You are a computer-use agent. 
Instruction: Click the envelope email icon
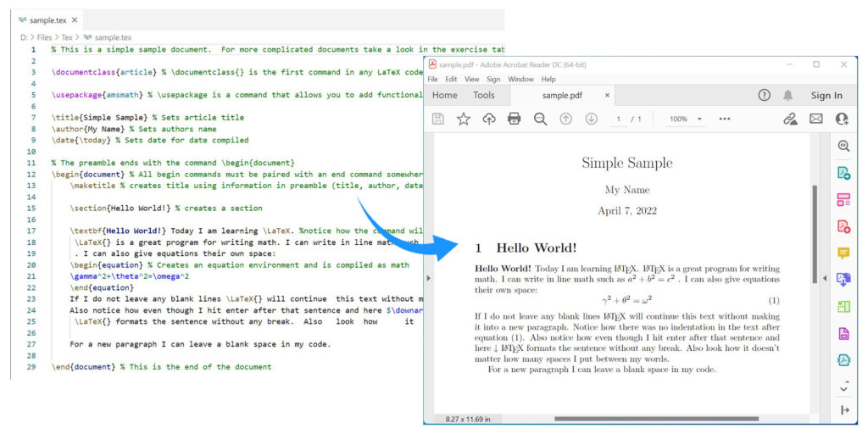click(815, 120)
